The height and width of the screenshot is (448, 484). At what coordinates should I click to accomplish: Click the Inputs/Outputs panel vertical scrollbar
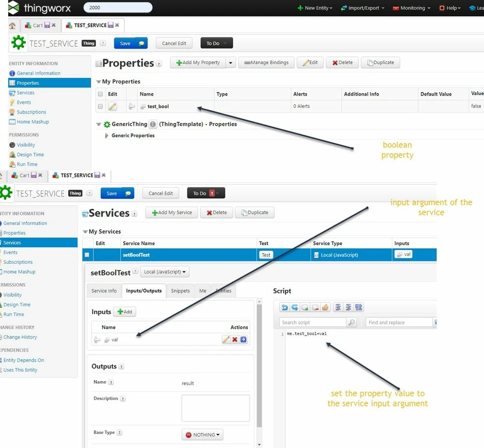pos(259,366)
